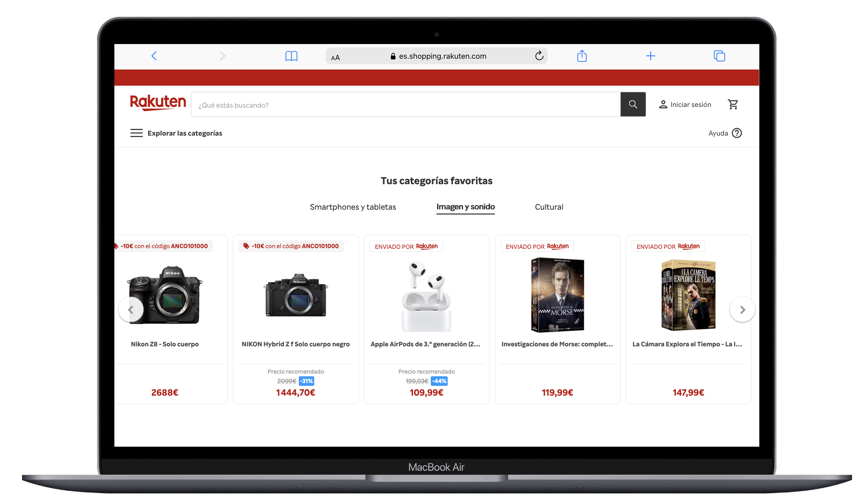Show next products with right carousel arrow

click(743, 310)
